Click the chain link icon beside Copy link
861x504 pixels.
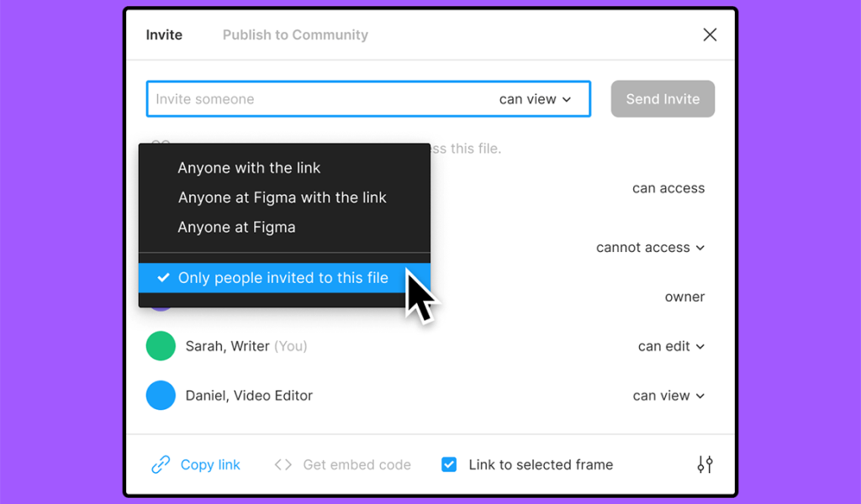point(161,465)
